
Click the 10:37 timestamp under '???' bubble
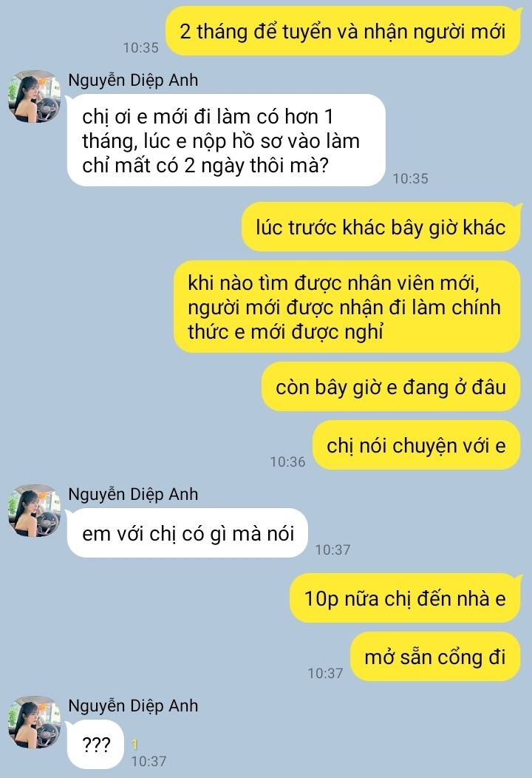[x=149, y=761]
